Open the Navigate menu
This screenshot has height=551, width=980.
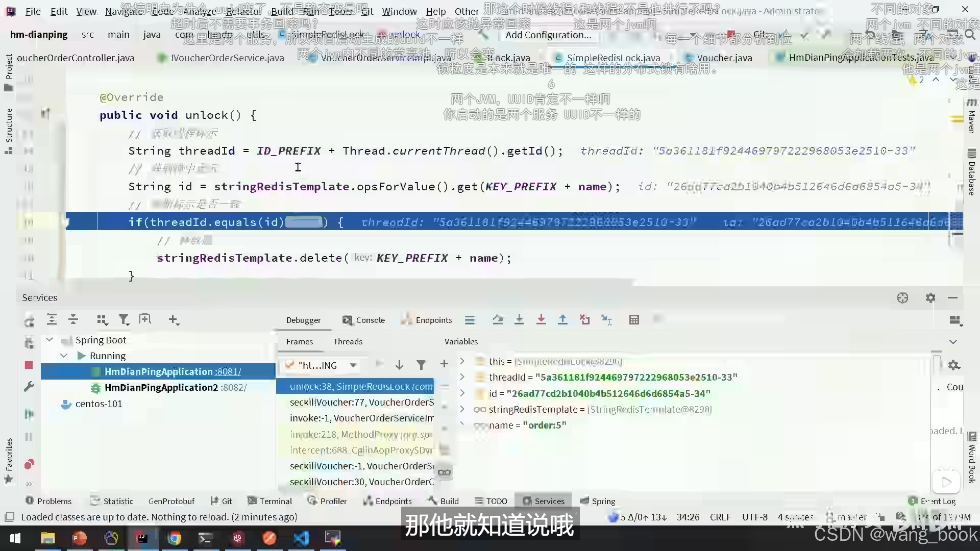[x=123, y=11]
